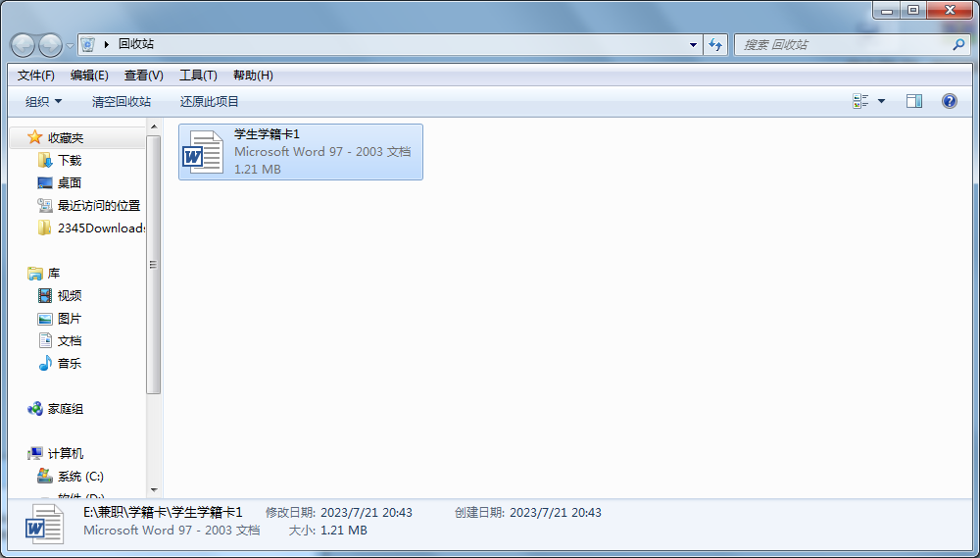Open 桌面 in favorites

(x=70, y=183)
